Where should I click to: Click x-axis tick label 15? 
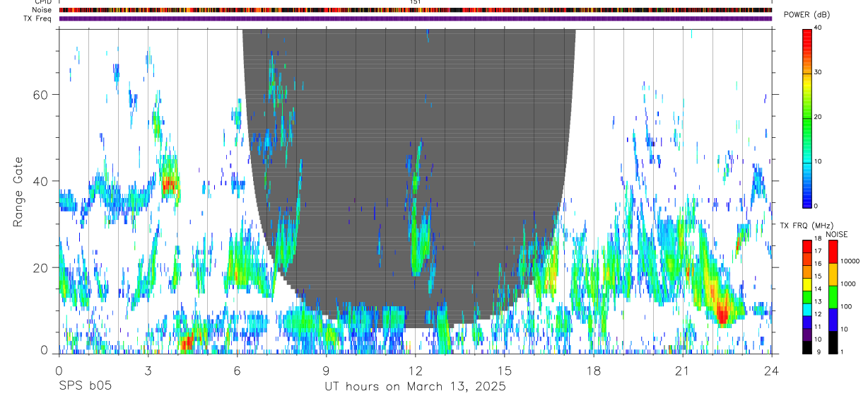(504, 370)
